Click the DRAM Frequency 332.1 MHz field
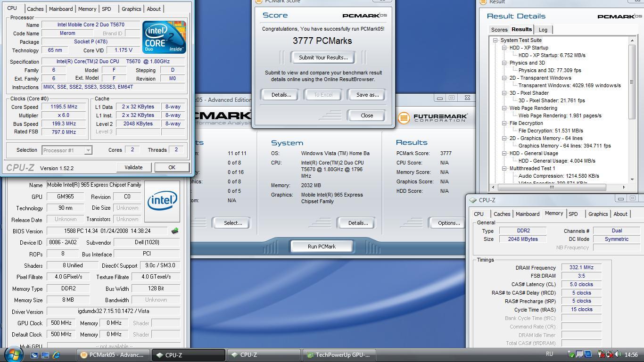The width and height of the screenshot is (644, 362). (x=581, y=267)
